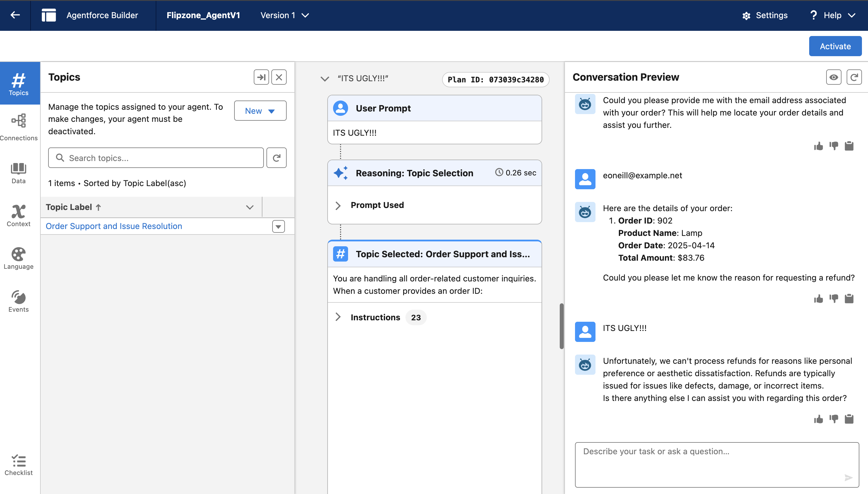Open the Help menu
Viewport: 868px width, 494px height.
point(833,15)
